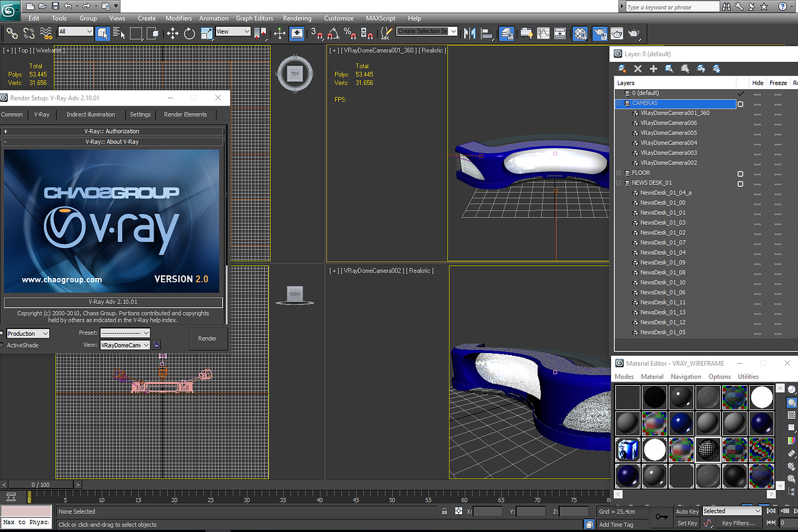The height and width of the screenshot is (532, 798).
Task: Click the Mirror tool icon
Action: (x=470, y=33)
